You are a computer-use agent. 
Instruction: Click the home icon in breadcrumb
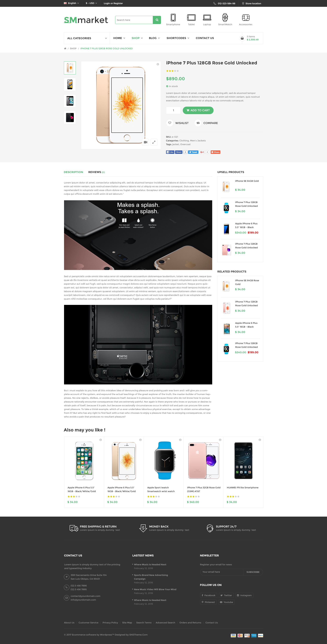65,49
